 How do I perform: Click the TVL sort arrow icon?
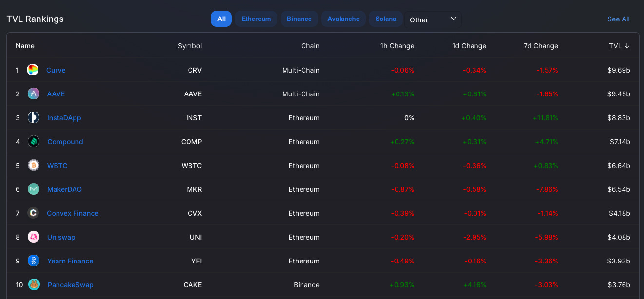(627, 46)
